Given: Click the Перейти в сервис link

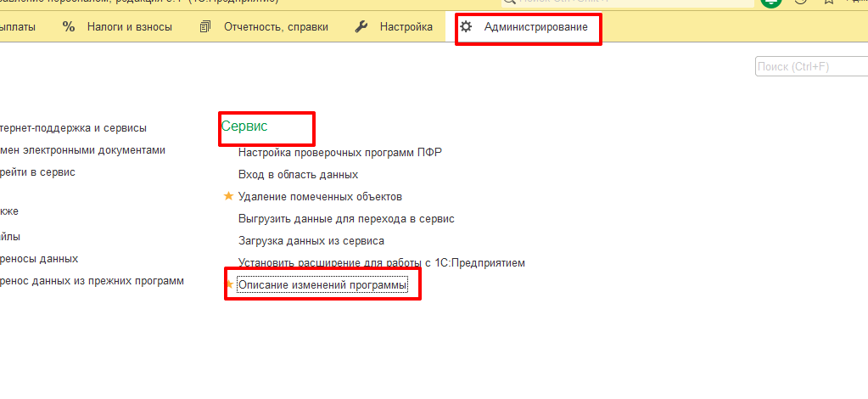Looking at the screenshot, I should [37, 172].
